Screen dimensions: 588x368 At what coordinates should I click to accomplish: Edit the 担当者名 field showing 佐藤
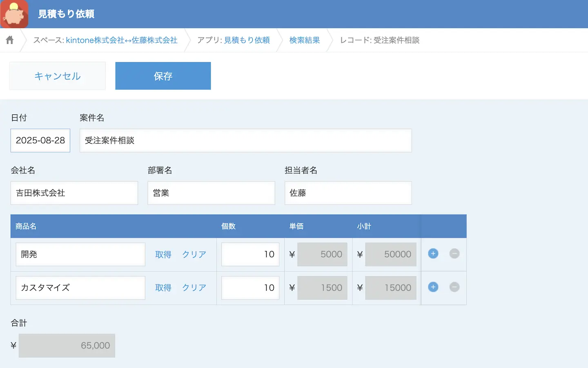(x=348, y=193)
